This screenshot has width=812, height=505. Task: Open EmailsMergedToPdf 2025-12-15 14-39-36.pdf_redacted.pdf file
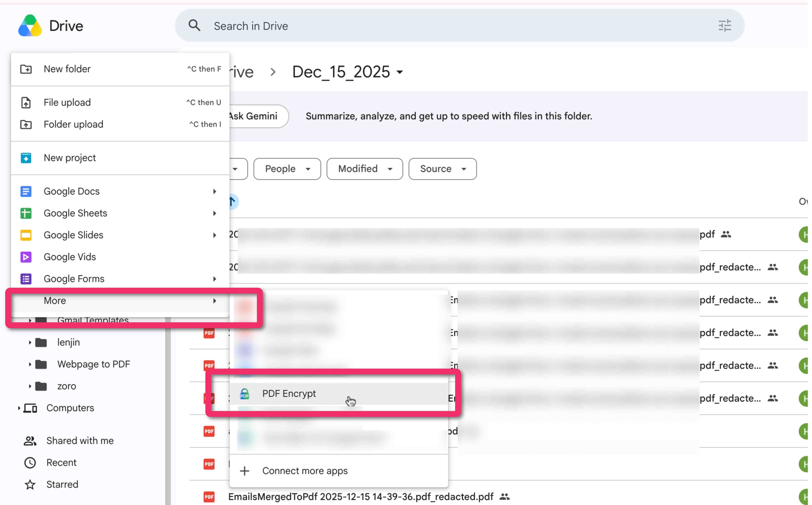(361, 497)
